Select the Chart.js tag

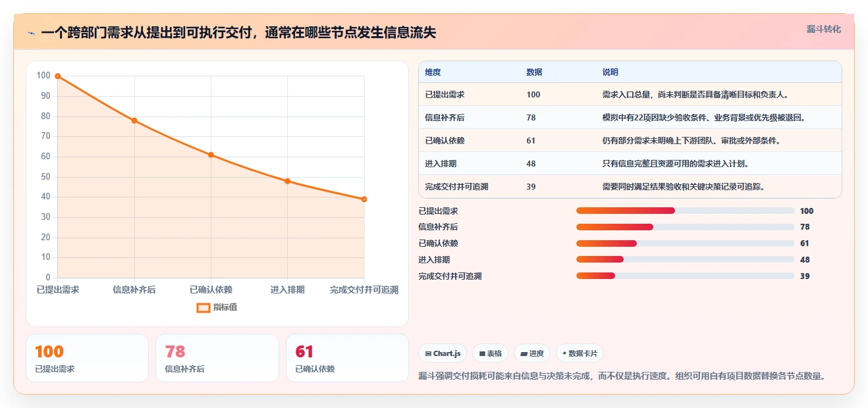(442, 353)
